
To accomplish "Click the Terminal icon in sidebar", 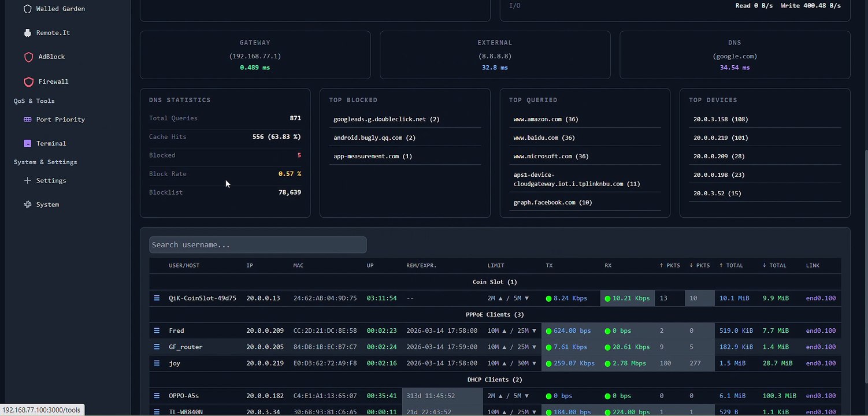I will click(28, 143).
